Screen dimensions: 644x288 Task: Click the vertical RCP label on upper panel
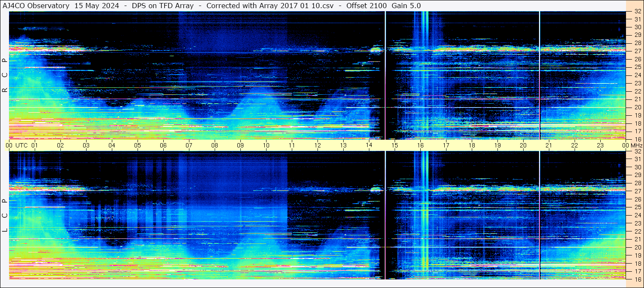coord(5,75)
